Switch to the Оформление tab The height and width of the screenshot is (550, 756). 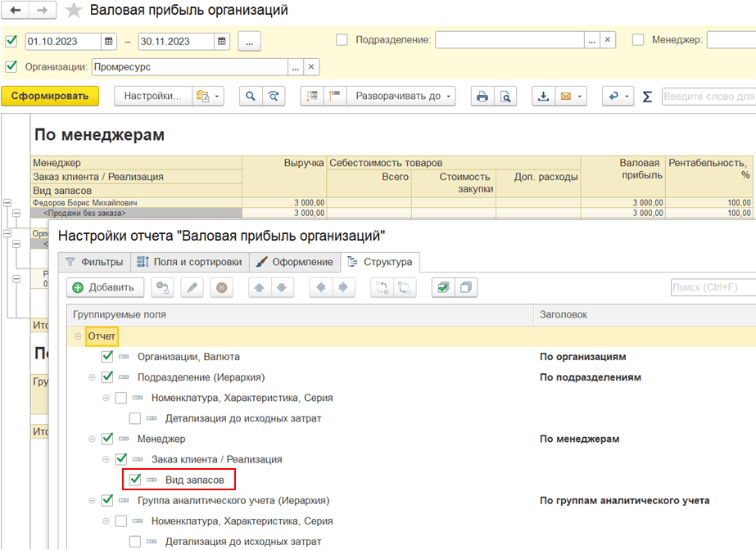(294, 262)
